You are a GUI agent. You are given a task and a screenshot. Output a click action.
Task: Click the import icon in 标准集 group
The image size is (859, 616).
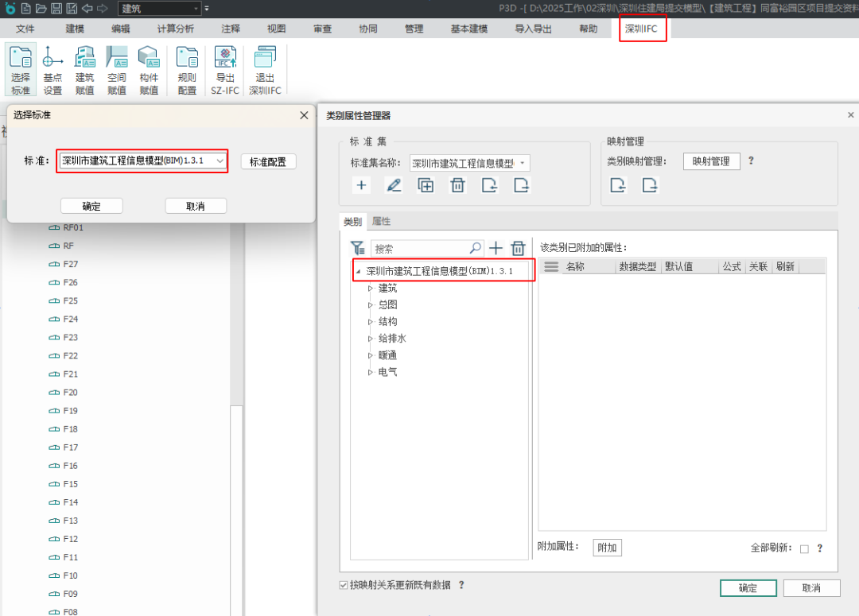[490, 185]
